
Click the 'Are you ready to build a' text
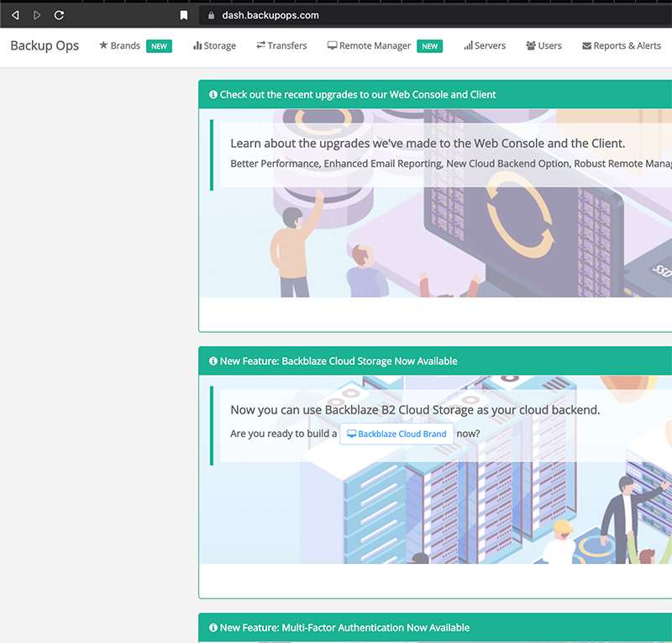pyautogui.click(x=283, y=434)
